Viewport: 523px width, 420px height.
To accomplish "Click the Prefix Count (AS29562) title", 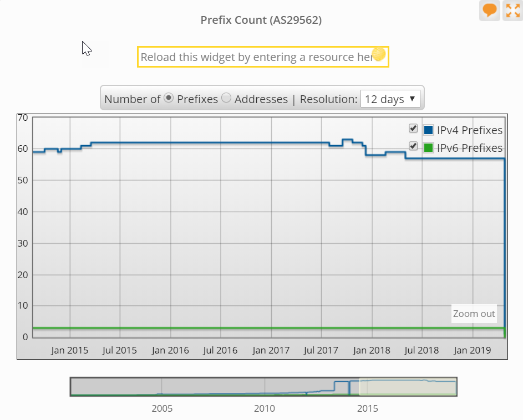I will [x=261, y=21].
